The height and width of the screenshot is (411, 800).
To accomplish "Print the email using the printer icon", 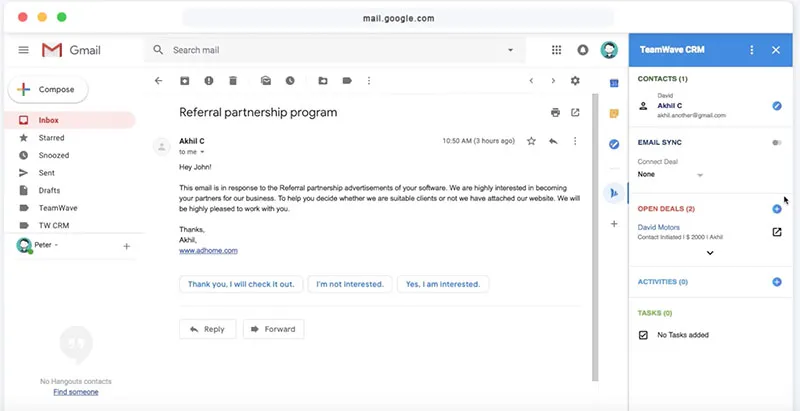I will (x=555, y=113).
